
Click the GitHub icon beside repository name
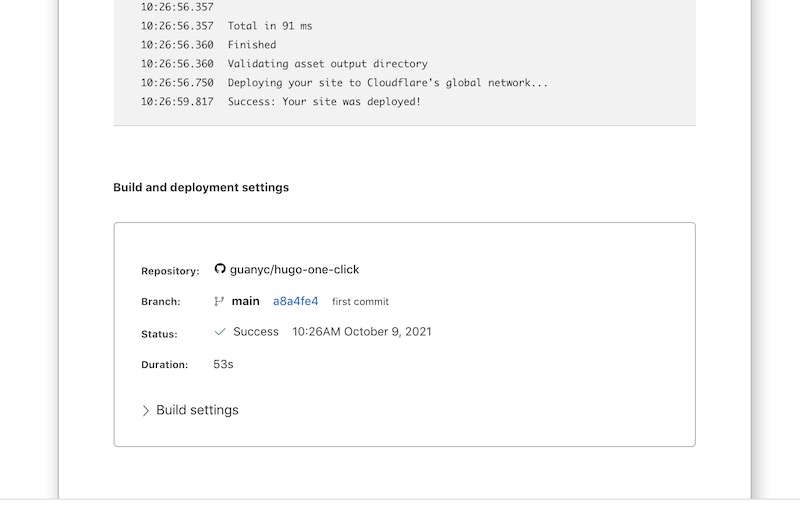[220, 268]
